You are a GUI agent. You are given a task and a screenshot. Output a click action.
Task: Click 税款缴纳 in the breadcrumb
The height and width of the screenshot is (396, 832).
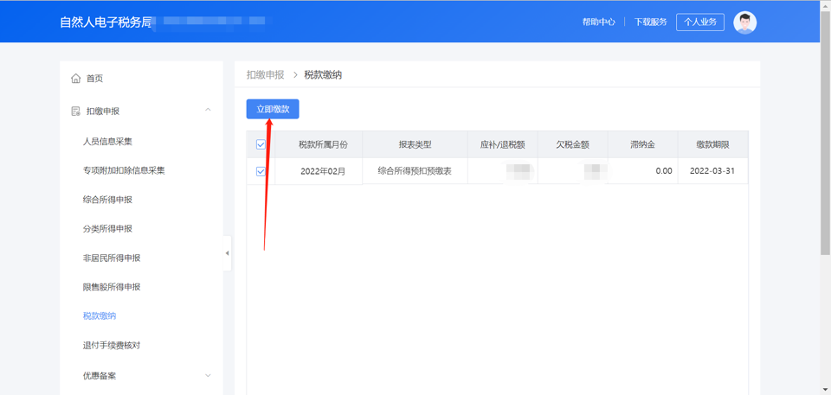pos(323,75)
